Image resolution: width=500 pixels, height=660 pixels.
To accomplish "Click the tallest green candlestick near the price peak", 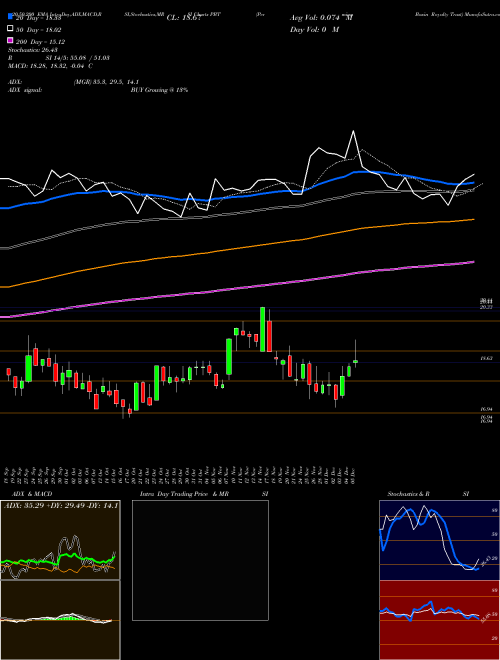I will [x=263, y=329].
